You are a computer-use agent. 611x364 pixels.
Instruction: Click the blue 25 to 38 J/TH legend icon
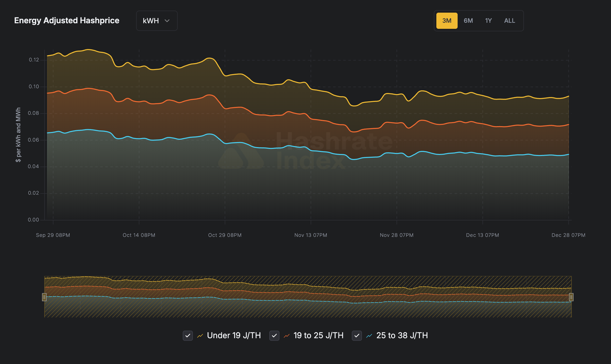[369, 336]
